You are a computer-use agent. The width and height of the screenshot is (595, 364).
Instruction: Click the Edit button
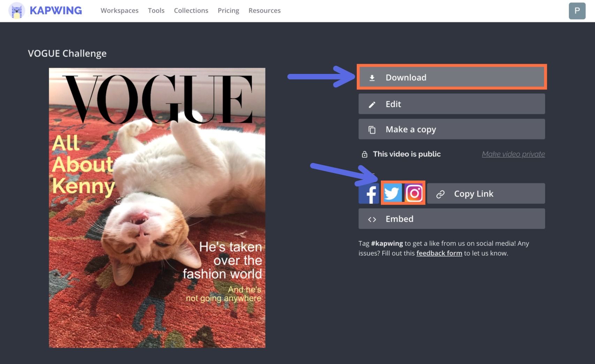point(452,104)
